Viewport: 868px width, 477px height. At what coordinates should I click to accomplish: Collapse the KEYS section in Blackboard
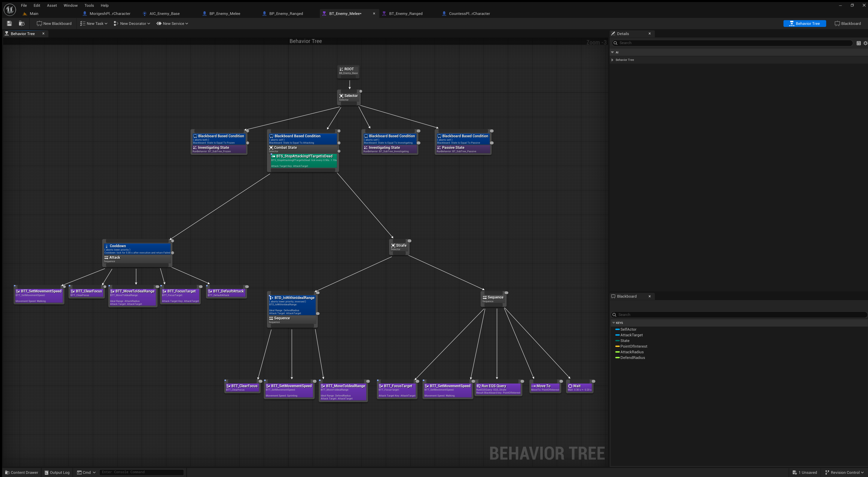click(x=614, y=323)
